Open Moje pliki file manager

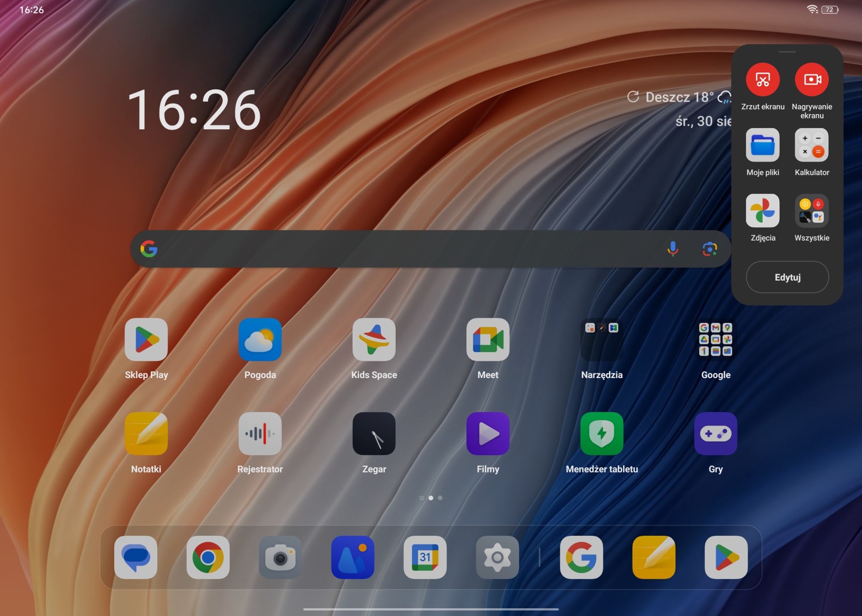(762, 145)
